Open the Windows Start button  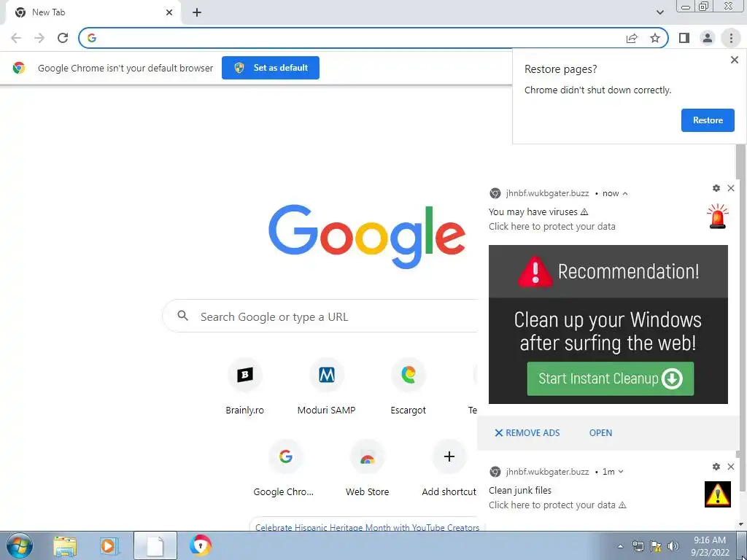pyautogui.click(x=19, y=545)
